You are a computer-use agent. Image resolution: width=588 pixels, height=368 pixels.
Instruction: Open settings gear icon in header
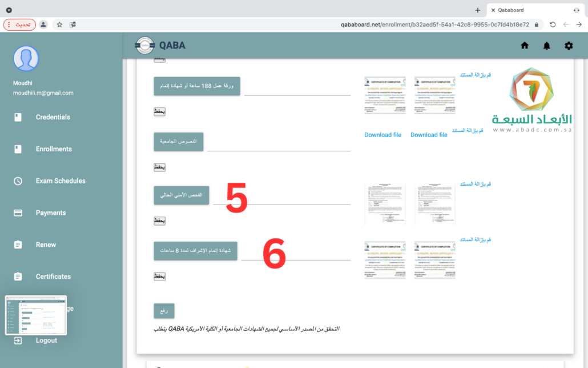(569, 46)
